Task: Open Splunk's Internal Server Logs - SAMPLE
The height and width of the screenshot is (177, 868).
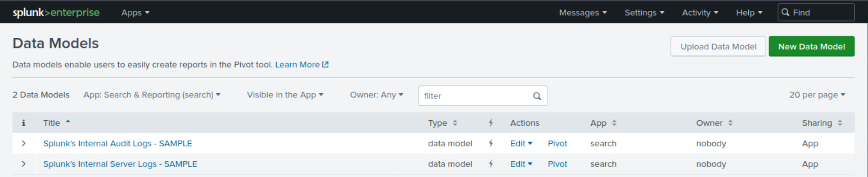Action: coord(120,164)
